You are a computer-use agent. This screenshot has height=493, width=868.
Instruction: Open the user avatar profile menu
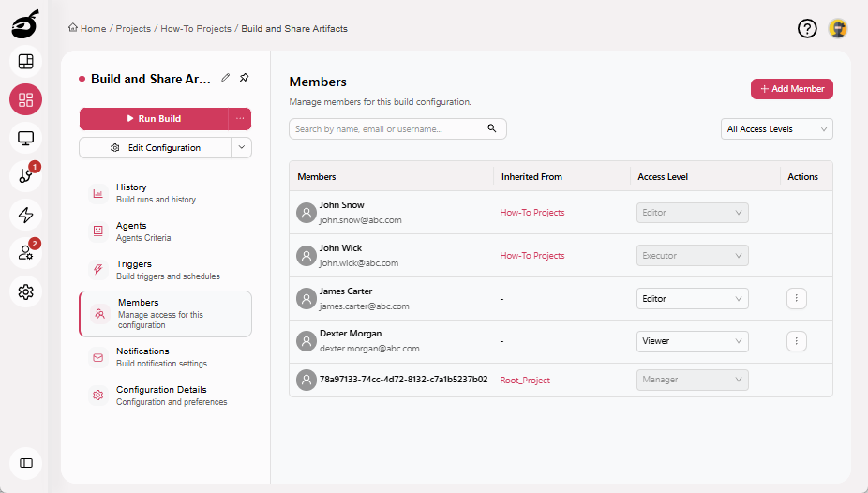(838, 28)
